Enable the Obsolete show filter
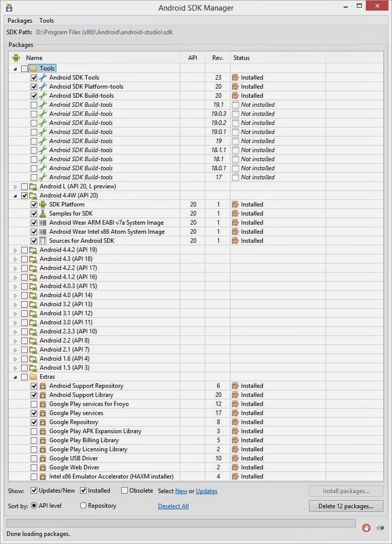 coord(124,491)
